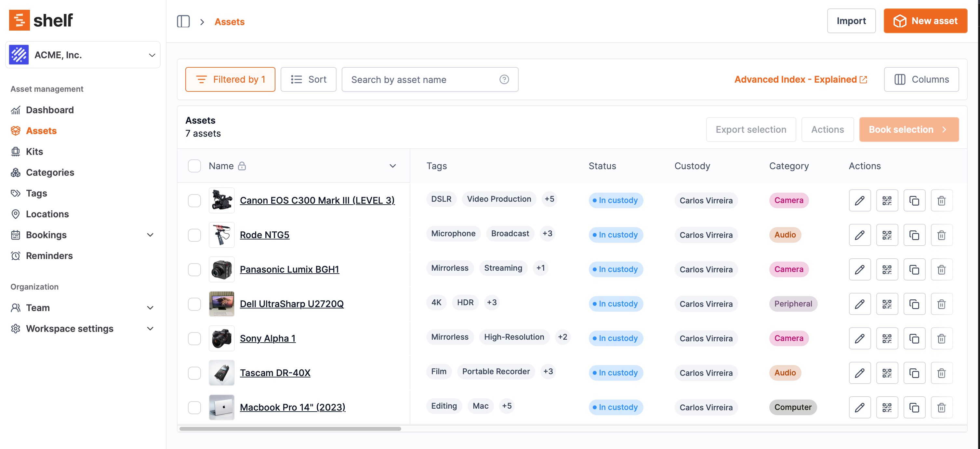Show QR code for Canon EOS C300
Viewport: 980px width, 449px height.
887,200
